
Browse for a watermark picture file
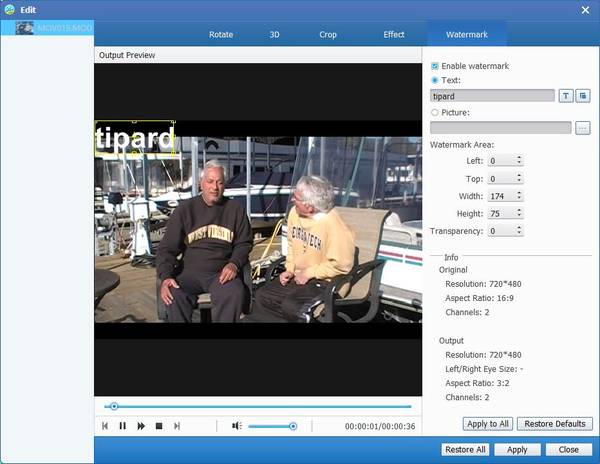[583, 128]
